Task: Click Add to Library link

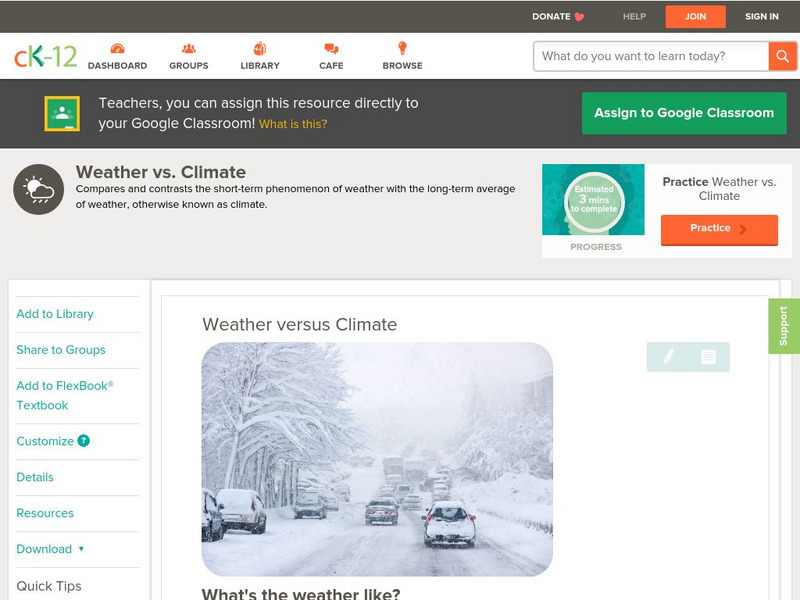Action: pyautogui.click(x=55, y=314)
